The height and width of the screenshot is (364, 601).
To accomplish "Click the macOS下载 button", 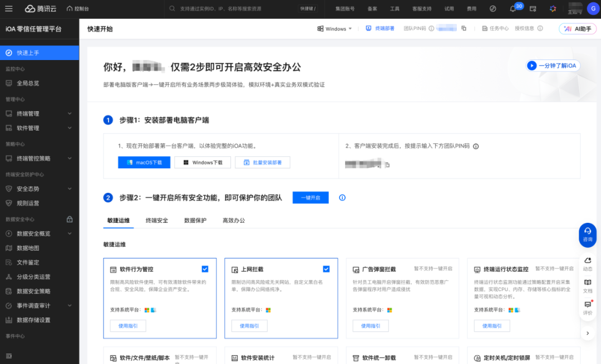I will [144, 162].
